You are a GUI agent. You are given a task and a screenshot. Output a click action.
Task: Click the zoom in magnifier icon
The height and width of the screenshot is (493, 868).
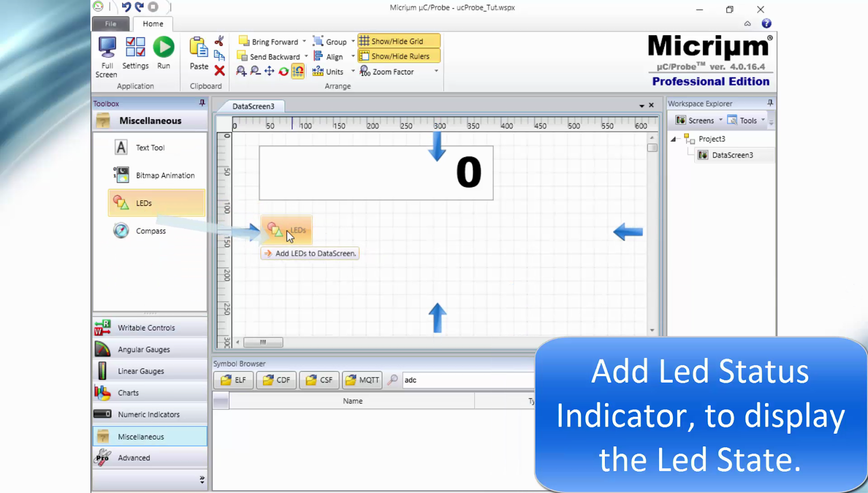[x=241, y=71]
